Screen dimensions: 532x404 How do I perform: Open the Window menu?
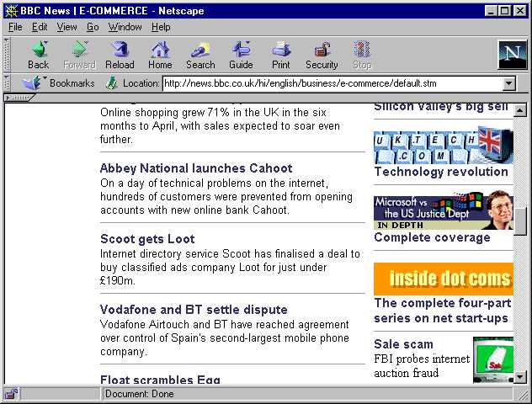click(125, 27)
